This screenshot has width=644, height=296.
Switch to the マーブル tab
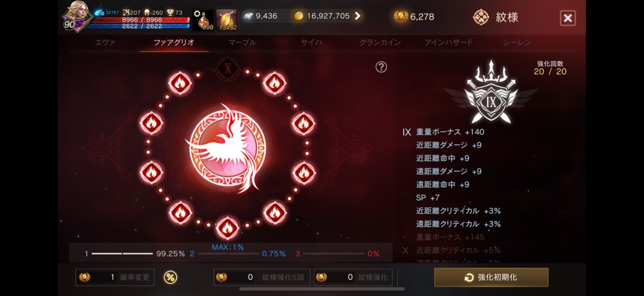click(x=242, y=43)
